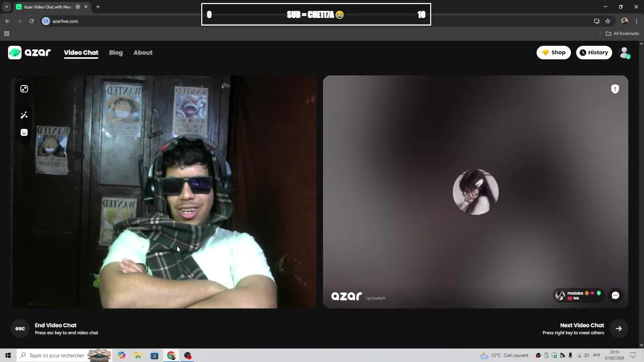Click the AFR keyboard language indicator

click(597, 355)
